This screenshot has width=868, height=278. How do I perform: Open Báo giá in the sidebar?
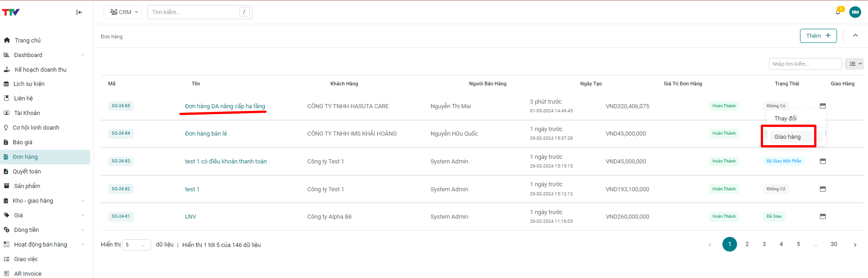click(x=22, y=142)
